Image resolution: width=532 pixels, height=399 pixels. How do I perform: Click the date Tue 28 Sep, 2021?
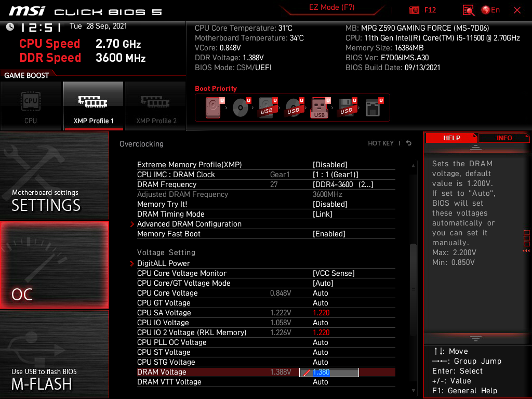[x=98, y=26]
